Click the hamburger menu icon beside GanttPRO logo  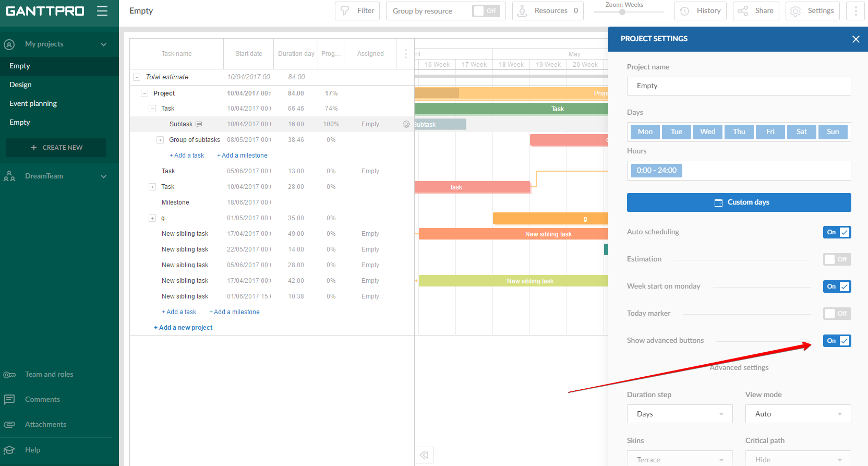point(102,11)
